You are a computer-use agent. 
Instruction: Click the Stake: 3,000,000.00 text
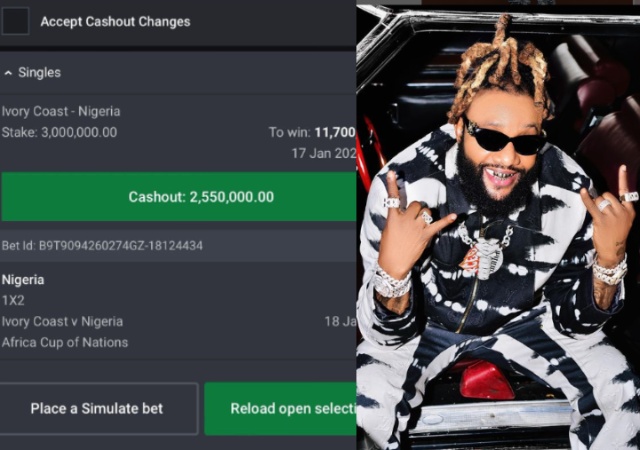pyautogui.click(x=60, y=132)
